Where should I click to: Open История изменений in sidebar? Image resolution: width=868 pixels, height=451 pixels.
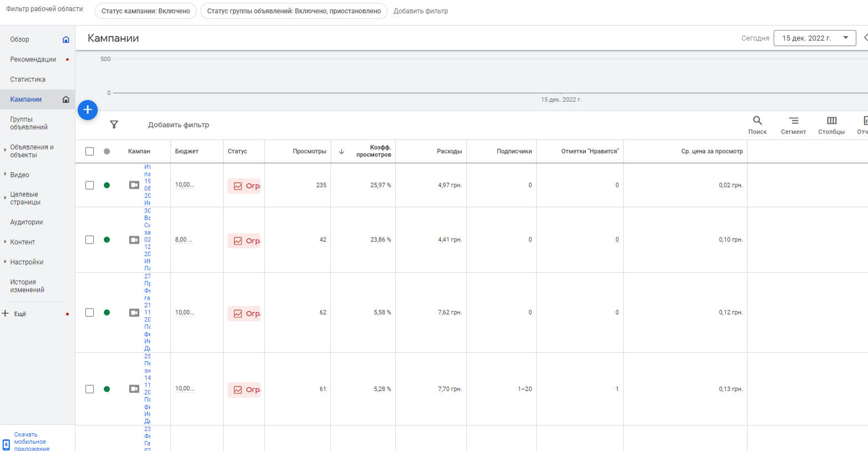[27, 286]
